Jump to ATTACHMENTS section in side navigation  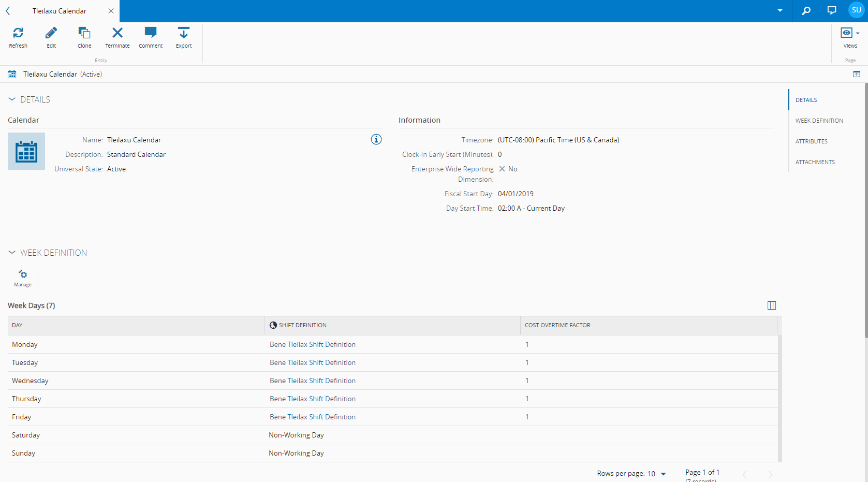coord(815,162)
